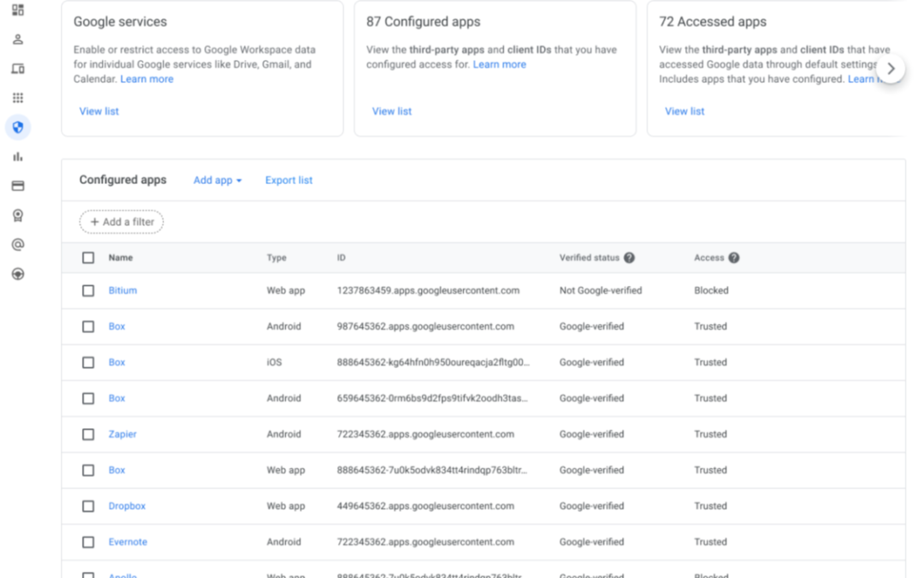924x578 pixels.
Task: Open the Account badge sidebar icon
Action: coord(18,215)
